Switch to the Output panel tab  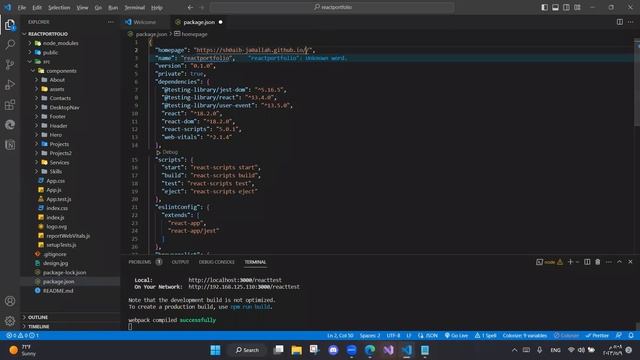180,262
